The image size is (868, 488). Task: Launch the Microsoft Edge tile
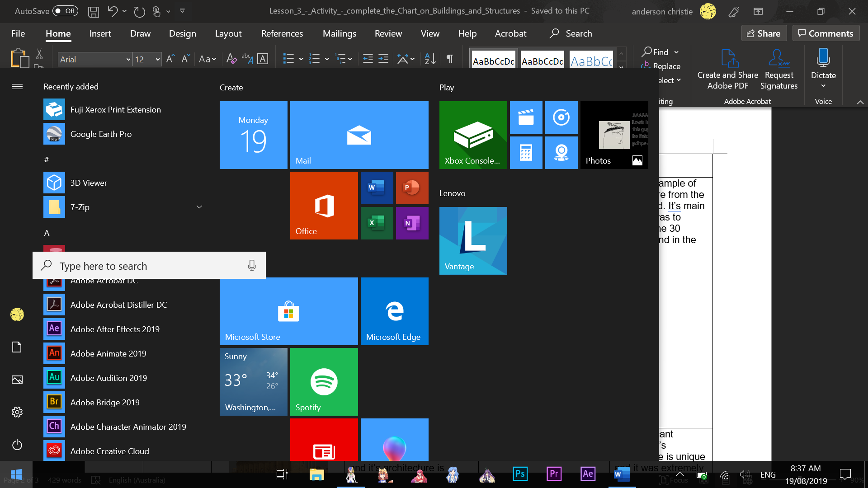(394, 311)
